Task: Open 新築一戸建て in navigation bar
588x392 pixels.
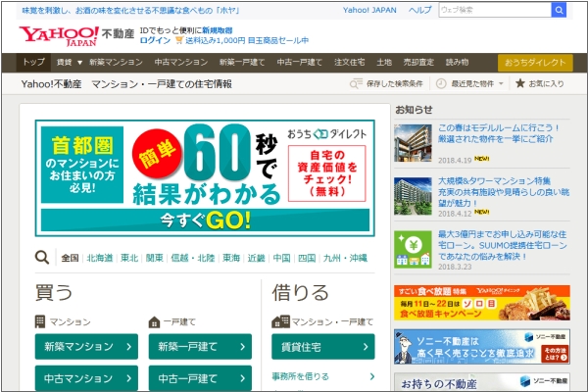Action: point(242,63)
